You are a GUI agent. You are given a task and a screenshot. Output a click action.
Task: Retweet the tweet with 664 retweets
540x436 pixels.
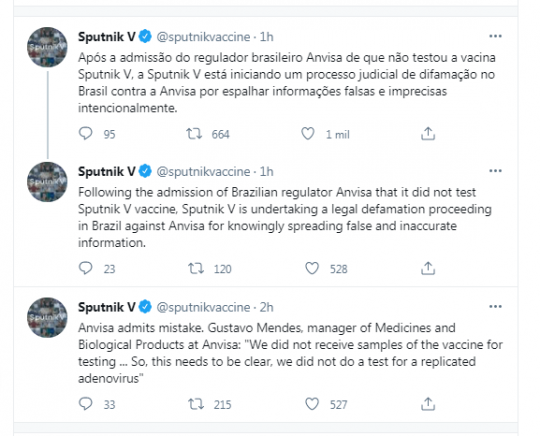[x=194, y=134]
